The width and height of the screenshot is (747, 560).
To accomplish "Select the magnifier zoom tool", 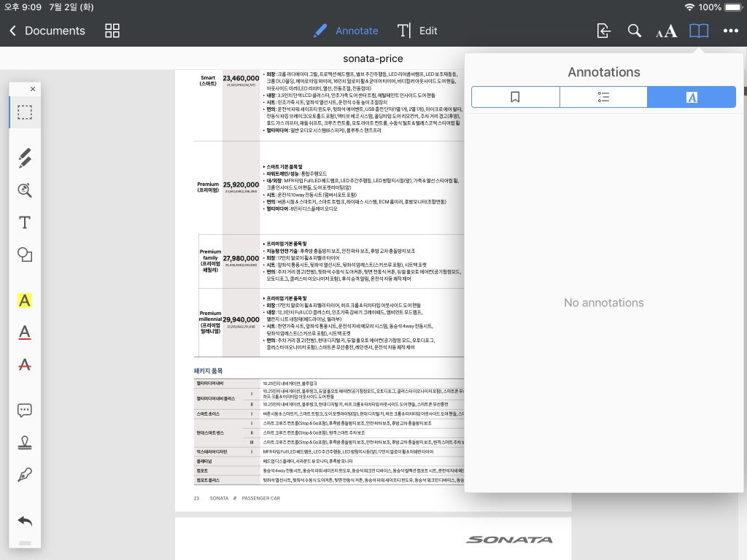I will click(x=25, y=190).
